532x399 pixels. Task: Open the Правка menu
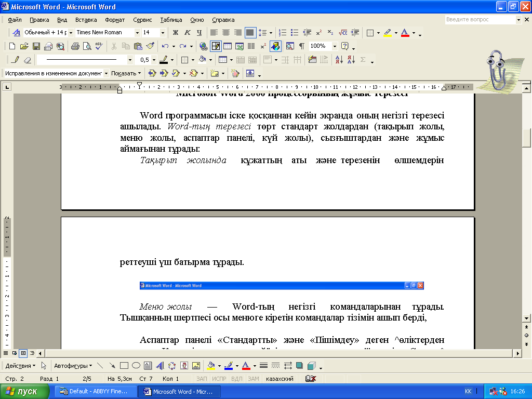coord(39,20)
